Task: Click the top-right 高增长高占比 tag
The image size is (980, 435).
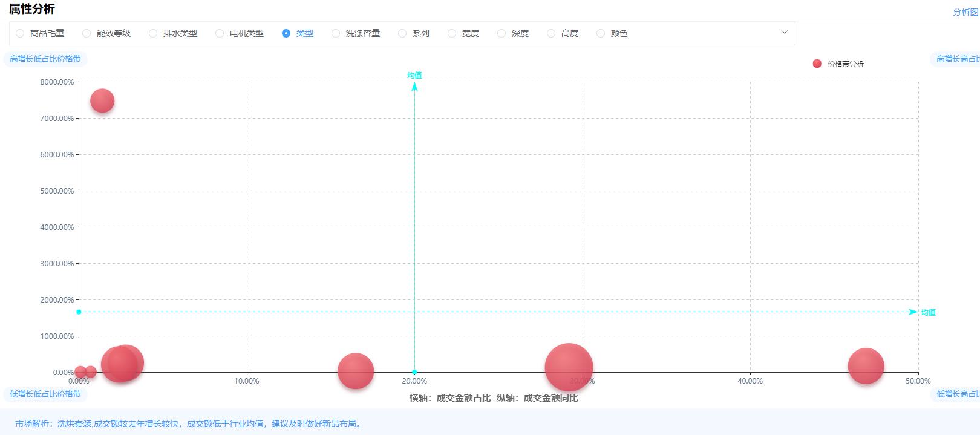Action: [x=955, y=59]
